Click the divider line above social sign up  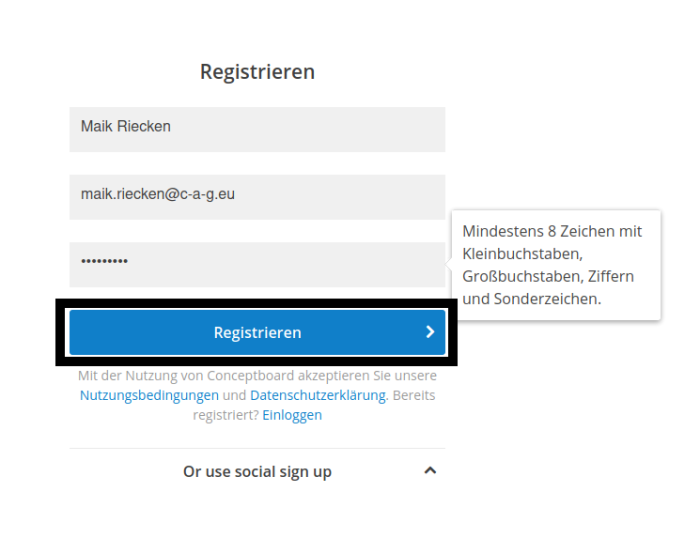click(257, 448)
